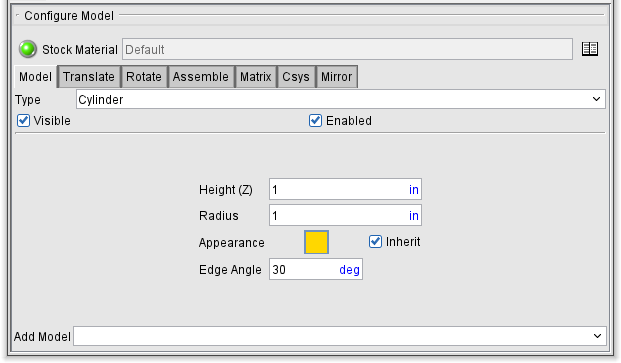Uncheck the Inherit checkbox
The height and width of the screenshot is (363, 621).
[375, 241]
